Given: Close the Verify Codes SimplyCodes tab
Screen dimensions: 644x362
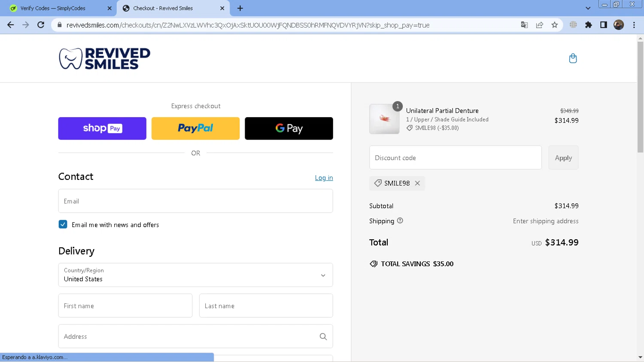Looking at the screenshot, I should coord(109,8).
